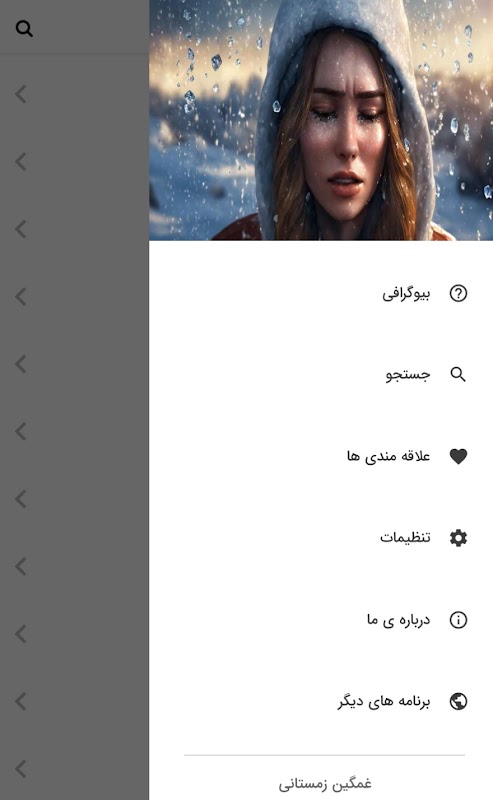Click the heart icon for favorites
The width and height of the screenshot is (493, 800).
click(458, 456)
